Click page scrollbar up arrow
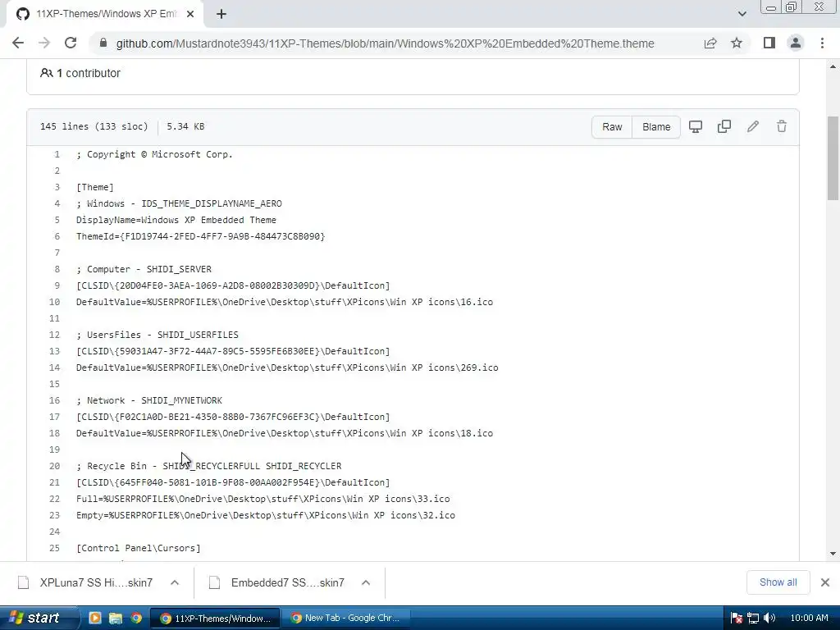 point(833,66)
